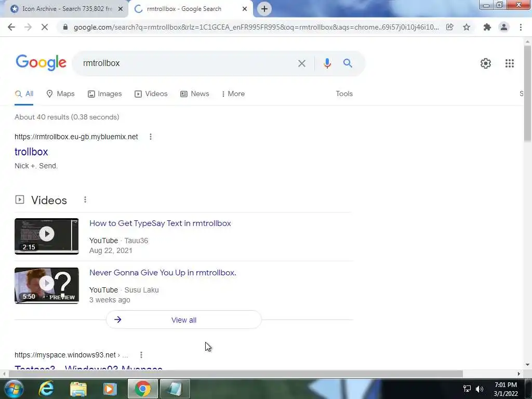The image size is (532, 399).
Task: Bookmark this page with the star
Action: coord(467,27)
